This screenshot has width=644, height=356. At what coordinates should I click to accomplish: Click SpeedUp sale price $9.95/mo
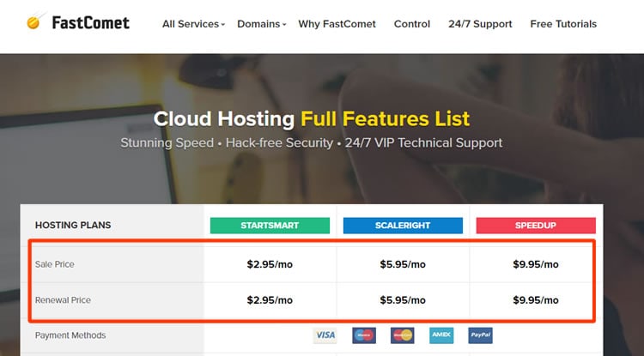536,264
